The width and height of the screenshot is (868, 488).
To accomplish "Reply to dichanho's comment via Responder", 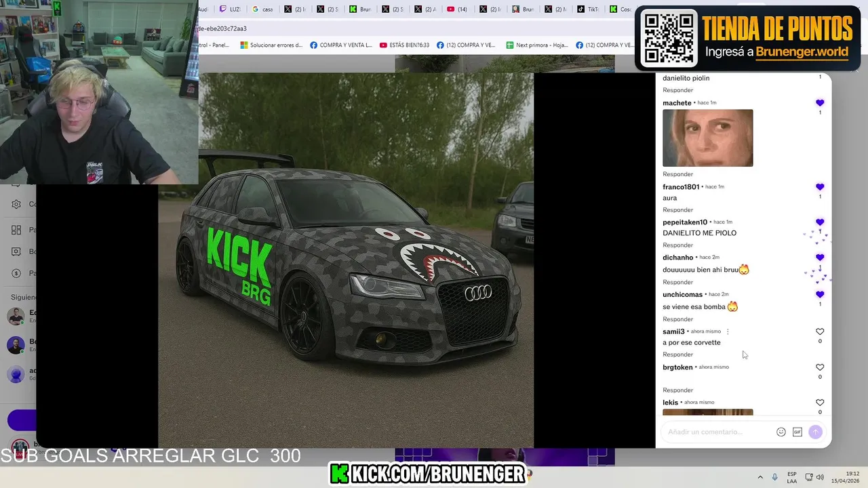I will click(678, 282).
